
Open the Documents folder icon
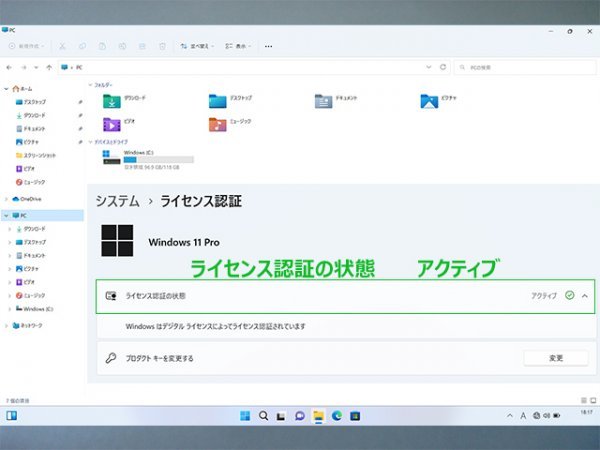click(x=323, y=101)
